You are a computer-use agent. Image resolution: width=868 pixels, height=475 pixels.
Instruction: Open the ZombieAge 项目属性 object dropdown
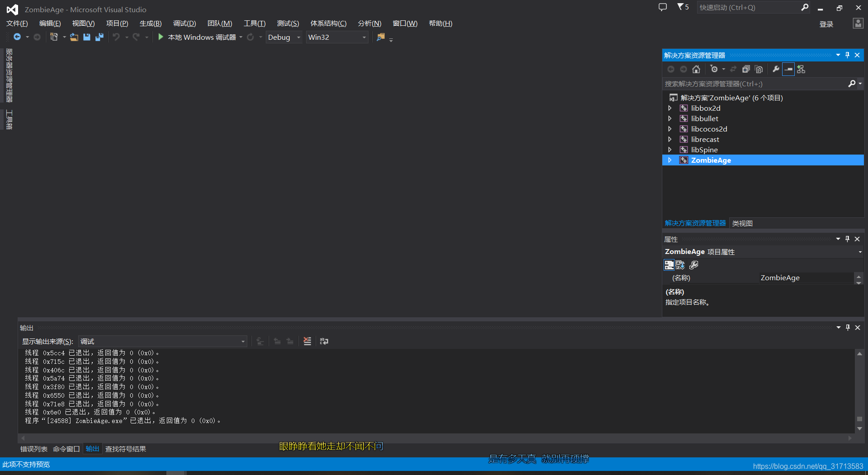860,252
